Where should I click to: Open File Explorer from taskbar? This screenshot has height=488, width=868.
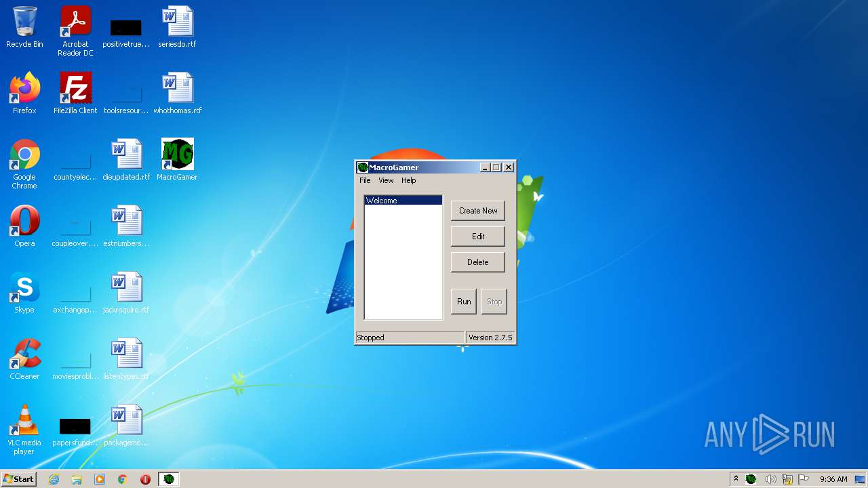pyautogui.click(x=77, y=479)
